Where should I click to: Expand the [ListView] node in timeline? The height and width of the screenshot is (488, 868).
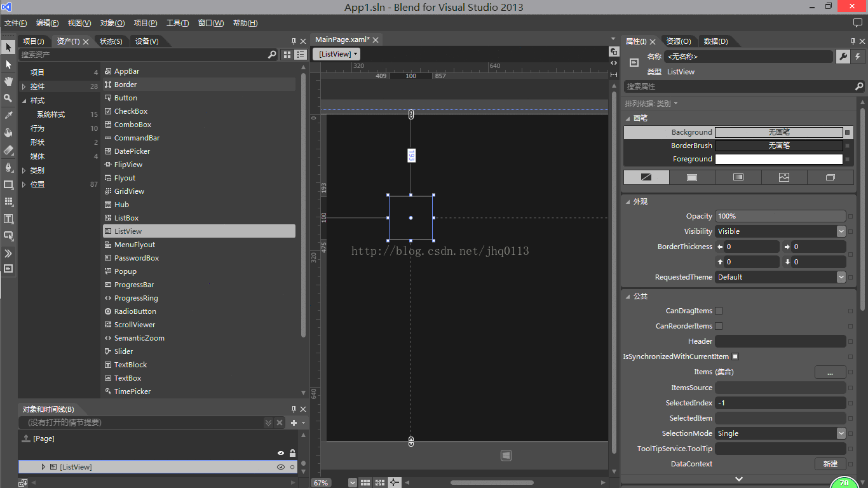coord(43,467)
